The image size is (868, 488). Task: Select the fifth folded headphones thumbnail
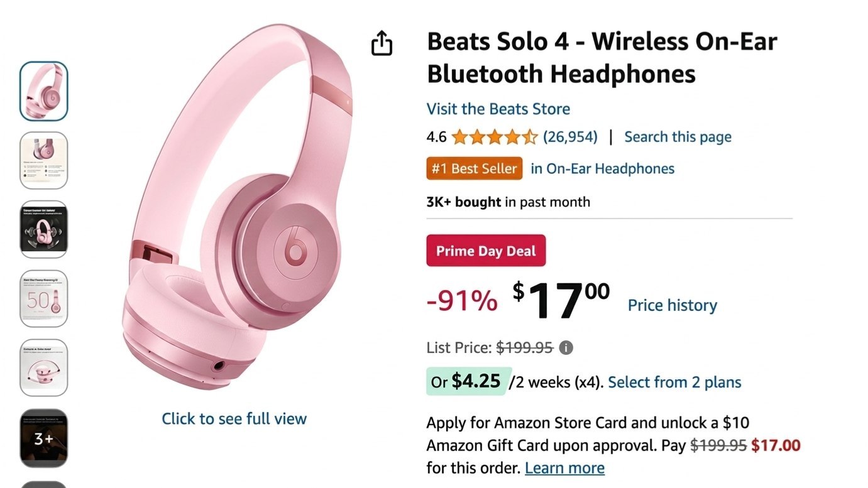point(44,368)
